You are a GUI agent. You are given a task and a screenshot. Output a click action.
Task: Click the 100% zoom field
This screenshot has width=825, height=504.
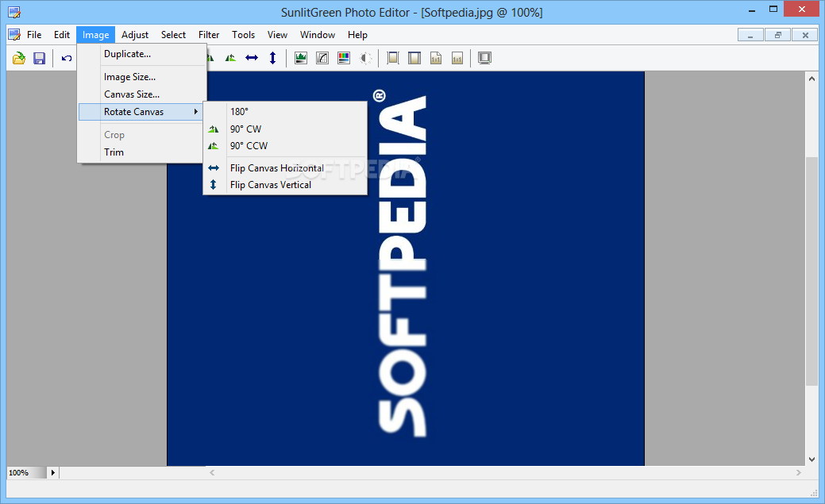27,472
